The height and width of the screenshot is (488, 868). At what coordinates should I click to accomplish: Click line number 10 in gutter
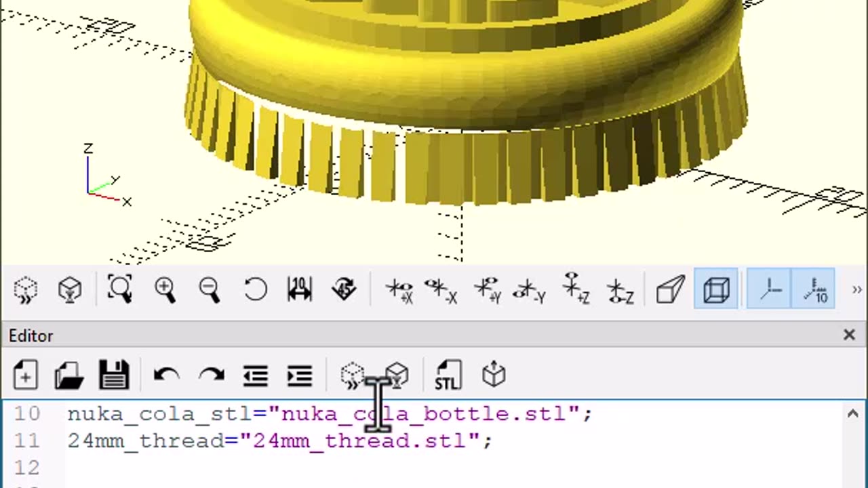[27, 413]
